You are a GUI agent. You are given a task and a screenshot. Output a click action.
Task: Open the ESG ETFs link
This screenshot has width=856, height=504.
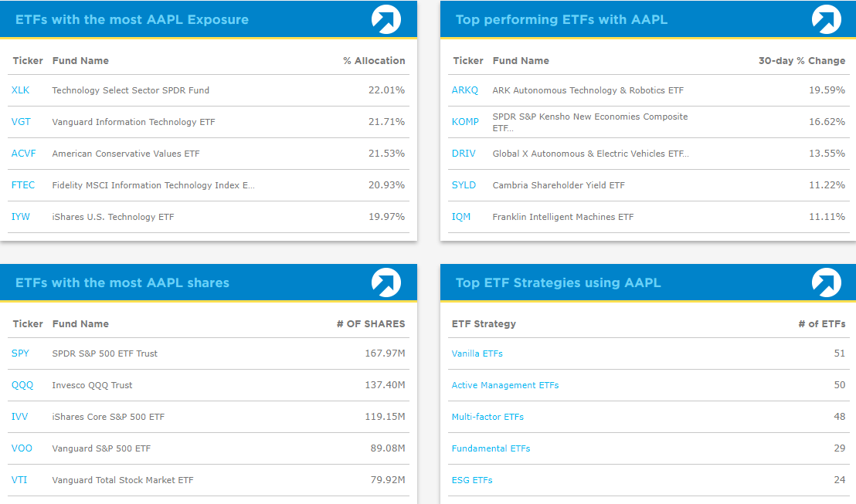point(472,480)
